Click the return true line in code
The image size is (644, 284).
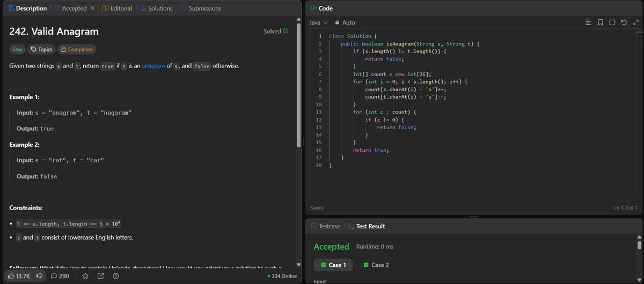[371, 150]
